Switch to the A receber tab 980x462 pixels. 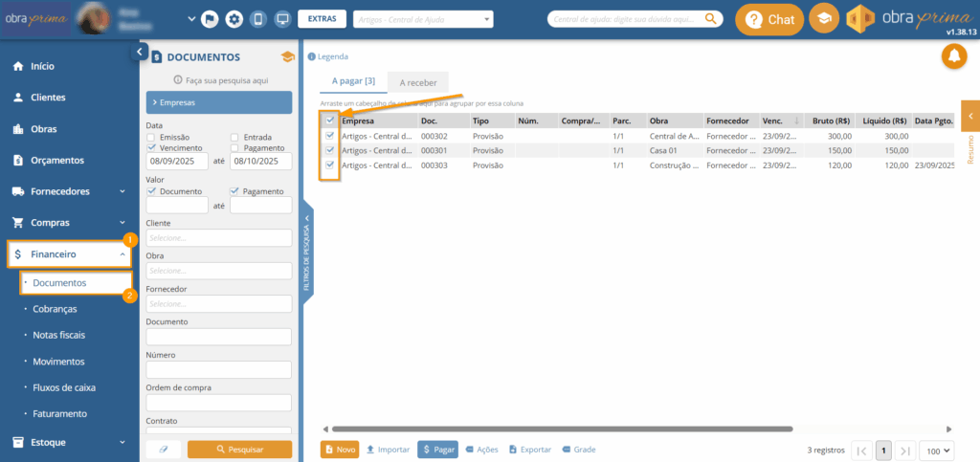[x=417, y=82]
